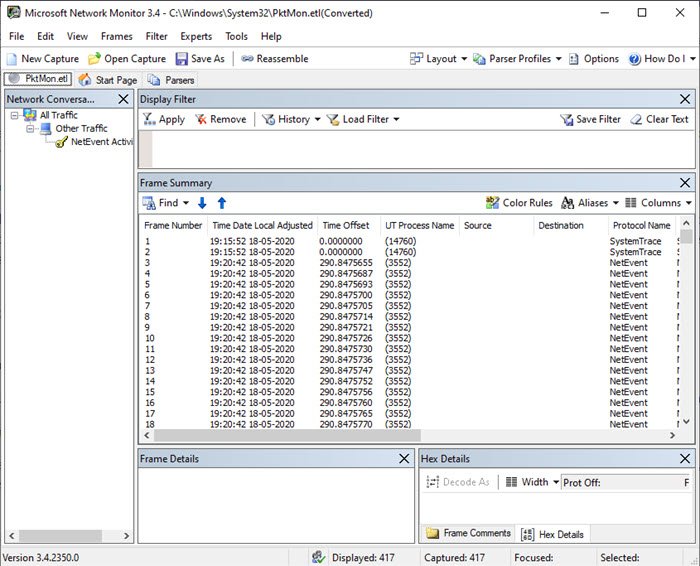The image size is (700, 566).
Task: Collapse the Other Traffic tree node
Action: (30, 128)
